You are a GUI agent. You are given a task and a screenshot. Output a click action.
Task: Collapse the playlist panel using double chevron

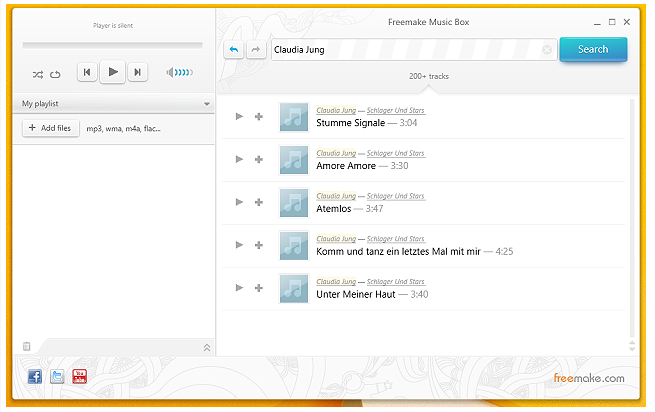pyautogui.click(x=207, y=347)
